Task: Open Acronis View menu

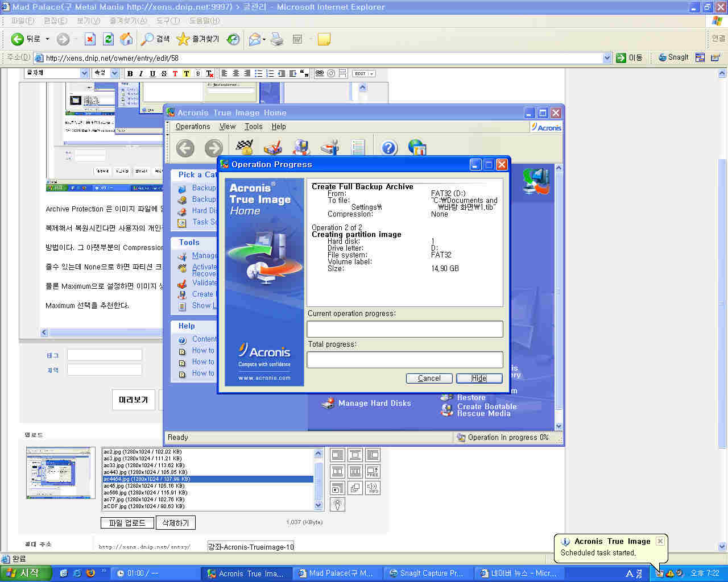Action: pos(227,127)
